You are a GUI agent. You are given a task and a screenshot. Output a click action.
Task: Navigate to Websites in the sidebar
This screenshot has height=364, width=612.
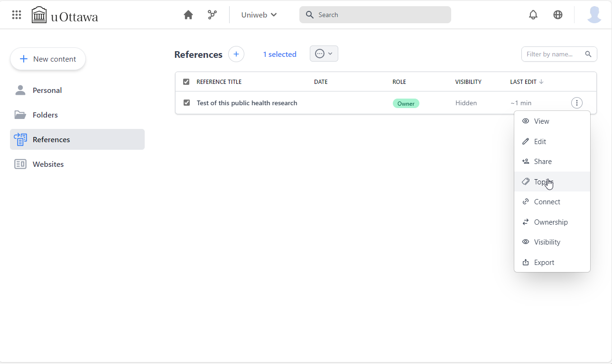click(48, 164)
